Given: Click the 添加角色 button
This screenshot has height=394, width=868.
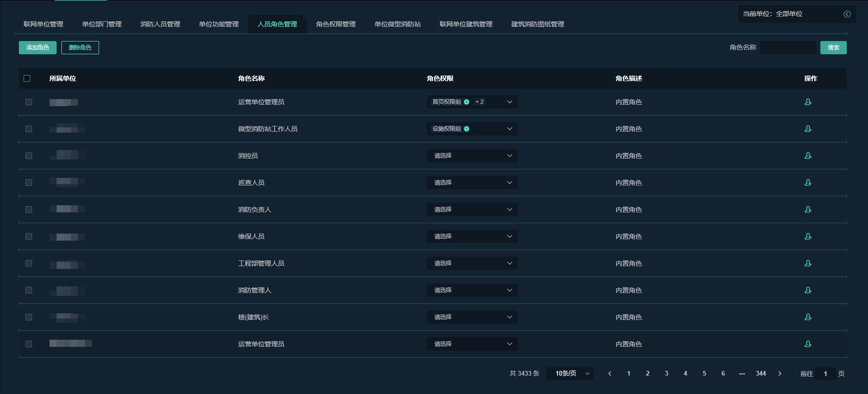Looking at the screenshot, I should 38,48.
